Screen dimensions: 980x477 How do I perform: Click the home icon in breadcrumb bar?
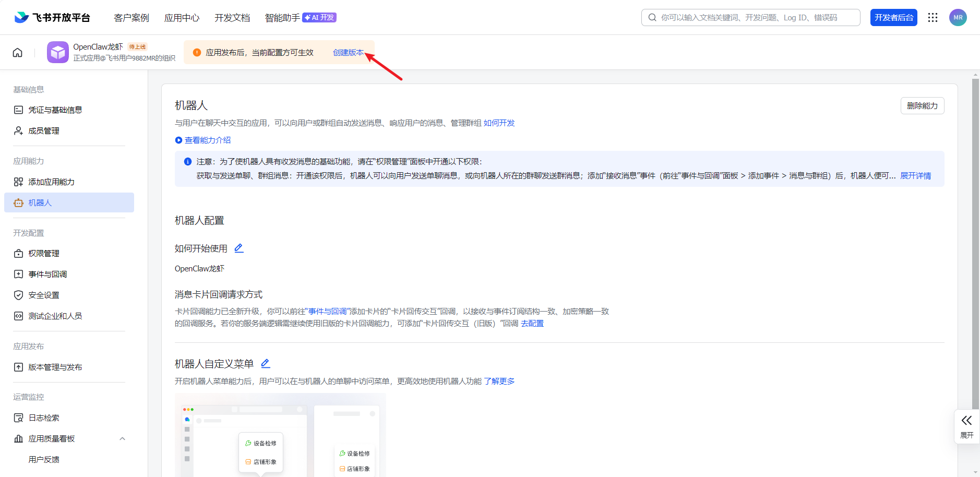pos(18,53)
